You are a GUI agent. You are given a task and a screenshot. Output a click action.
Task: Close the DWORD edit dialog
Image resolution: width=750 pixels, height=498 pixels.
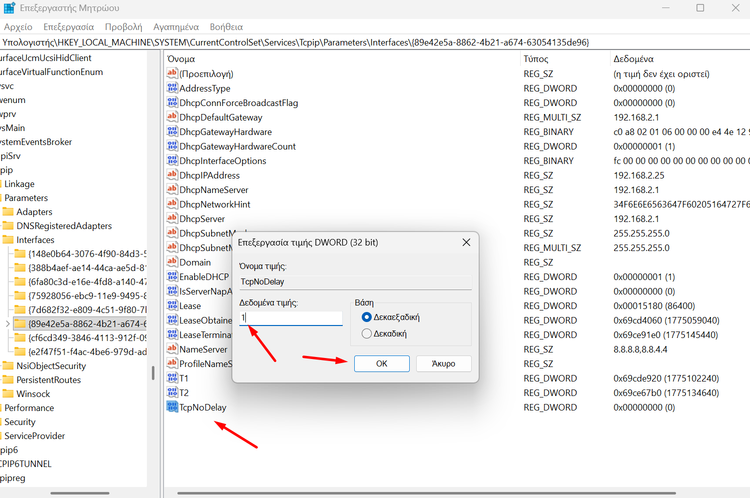point(466,243)
